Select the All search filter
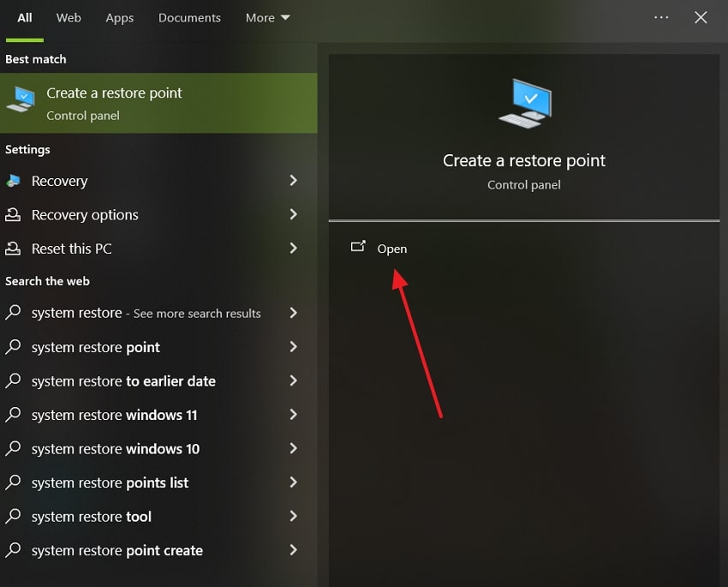The image size is (728, 587). pyautogui.click(x=23, y=17)
